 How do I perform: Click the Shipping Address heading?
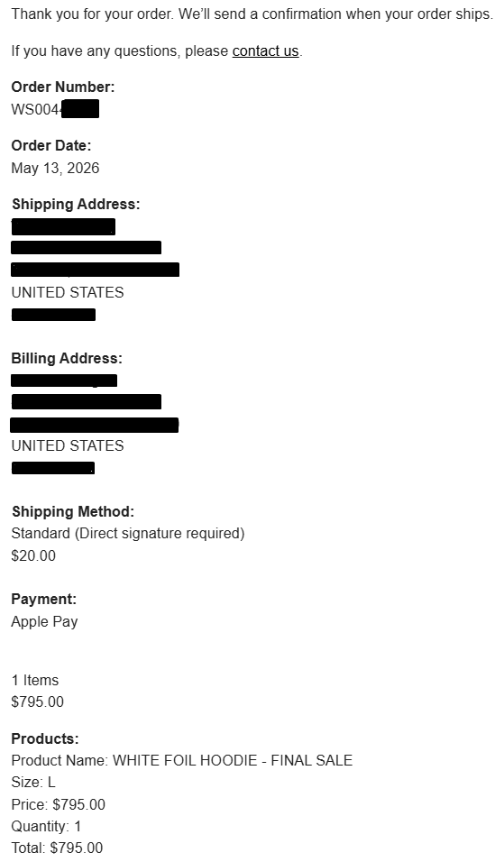[76, 204]
